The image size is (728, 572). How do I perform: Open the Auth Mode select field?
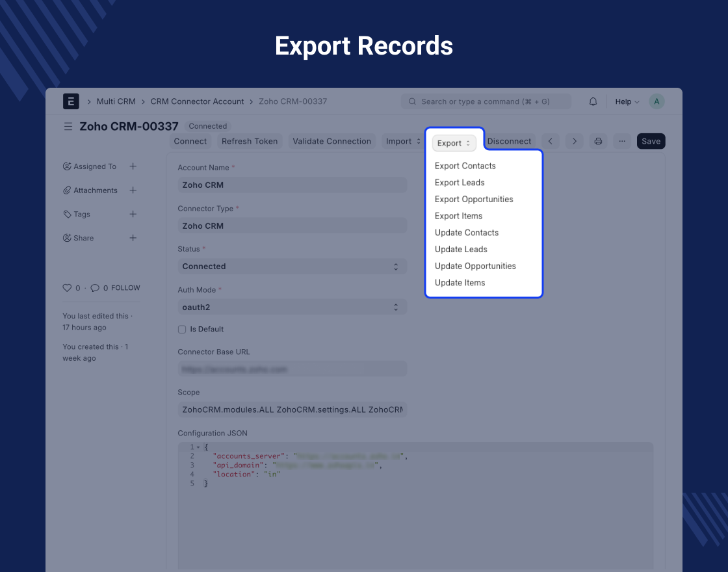tap(292, 307)
